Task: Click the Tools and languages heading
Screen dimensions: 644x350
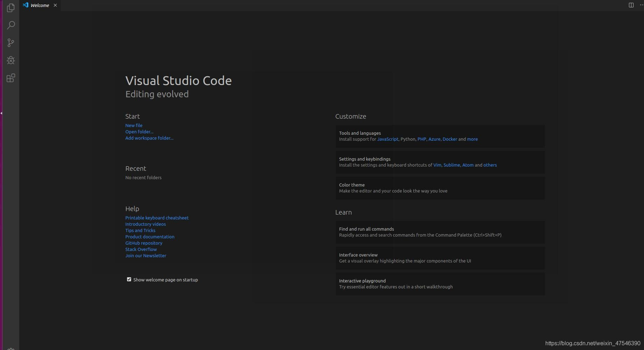Action: 360,133
